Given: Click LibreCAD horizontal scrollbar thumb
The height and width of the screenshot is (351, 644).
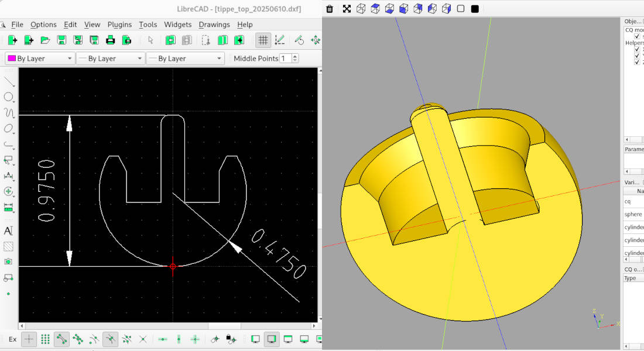Looking at the screenshot, I should click(225, 326).
